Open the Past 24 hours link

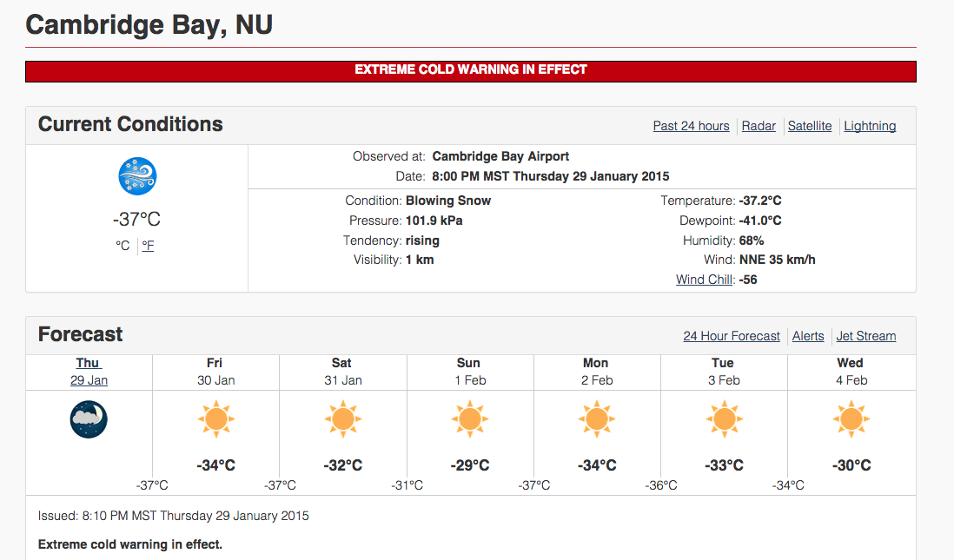tap(691, 126)
